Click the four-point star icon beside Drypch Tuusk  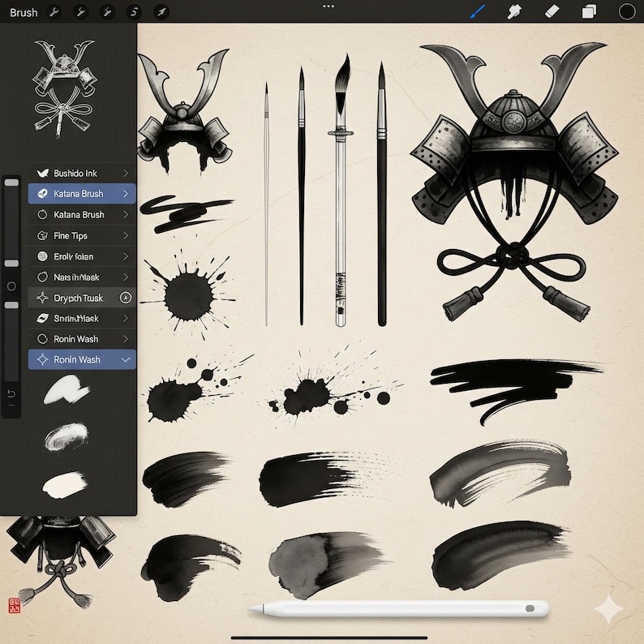[42, 298]
